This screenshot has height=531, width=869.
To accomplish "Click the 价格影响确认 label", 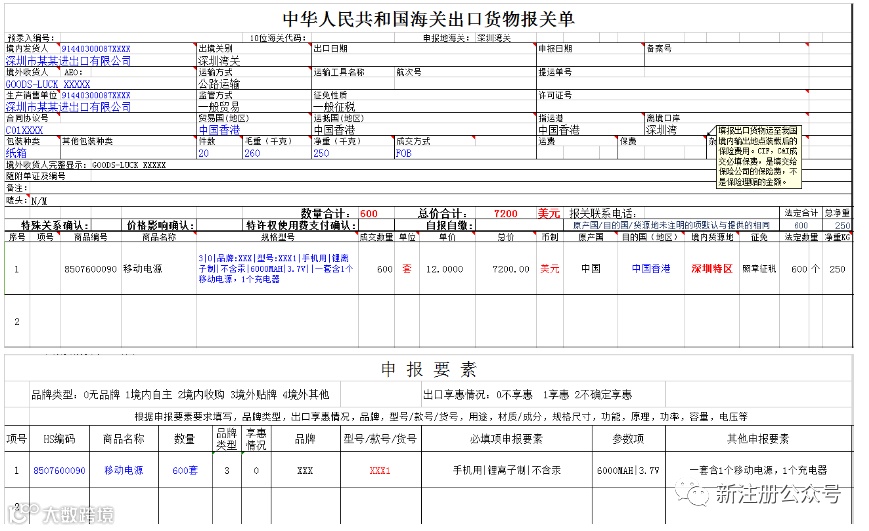I will (x=161, y=226).
